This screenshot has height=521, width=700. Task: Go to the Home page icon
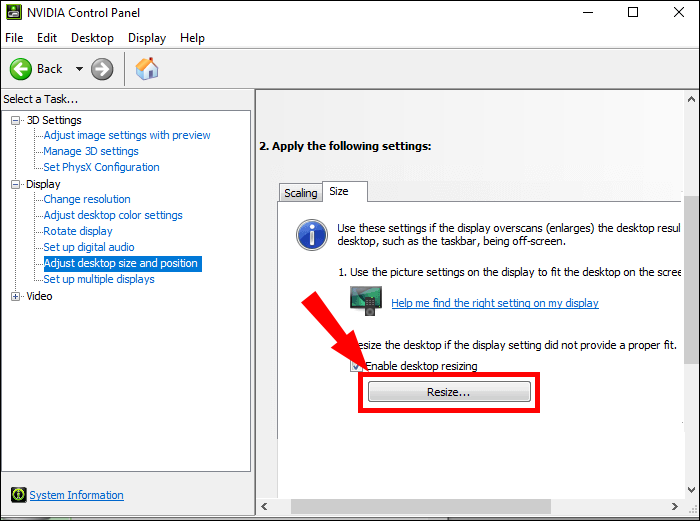147,69
